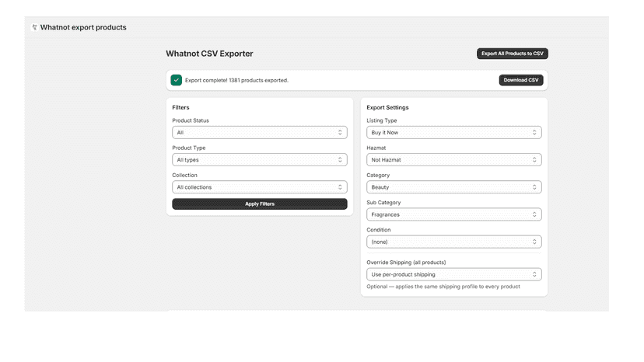
Task: Open the Sub Category dropdown showing Fragrances
Action: click(x=454, y=214)
